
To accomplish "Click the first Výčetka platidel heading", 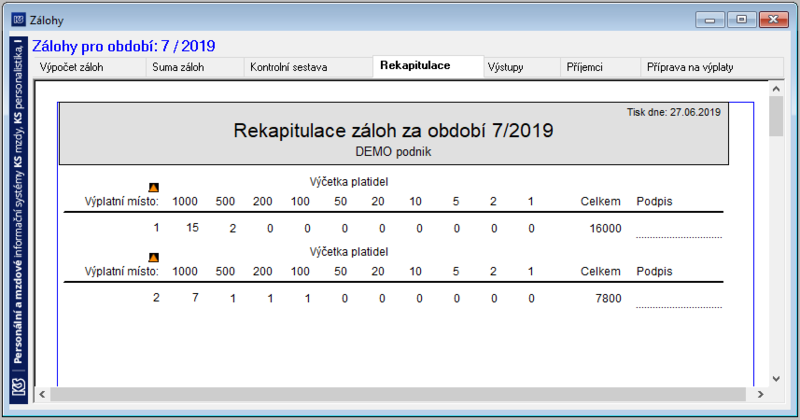I will [x=348, y=182].
